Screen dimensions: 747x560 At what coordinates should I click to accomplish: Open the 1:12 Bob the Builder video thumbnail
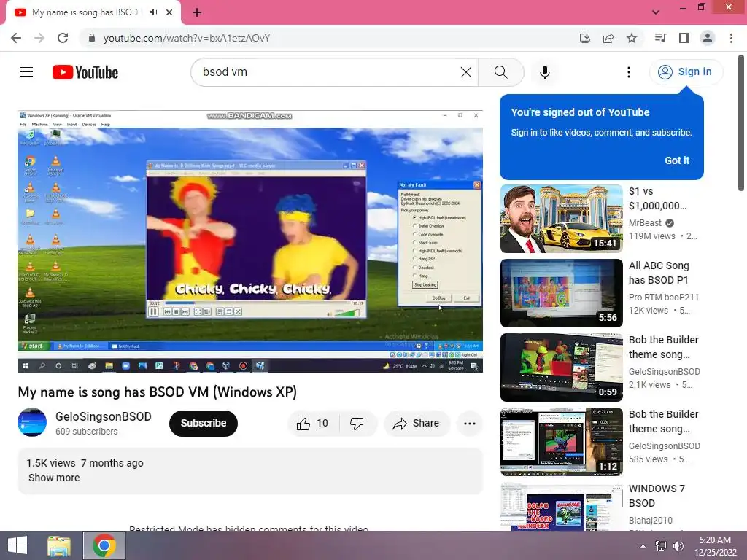click(561, 441)
